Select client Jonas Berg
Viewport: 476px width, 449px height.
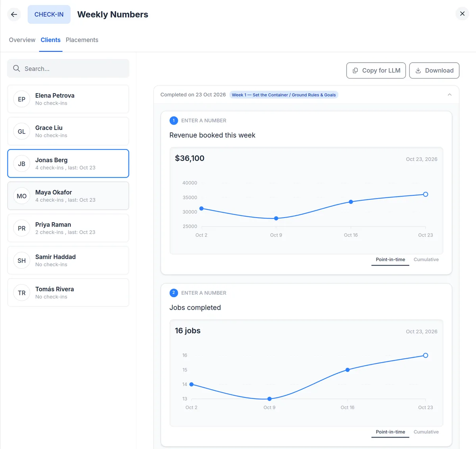click(x=68, y=163)
